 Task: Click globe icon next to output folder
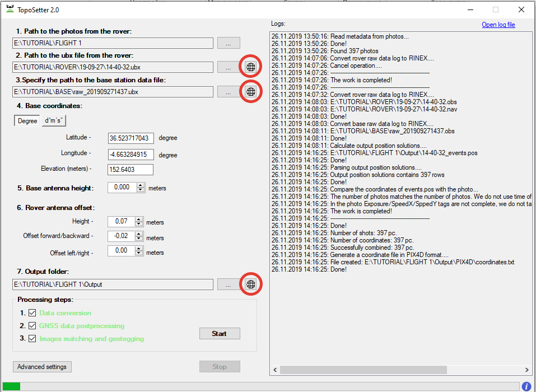pos(251,284)
